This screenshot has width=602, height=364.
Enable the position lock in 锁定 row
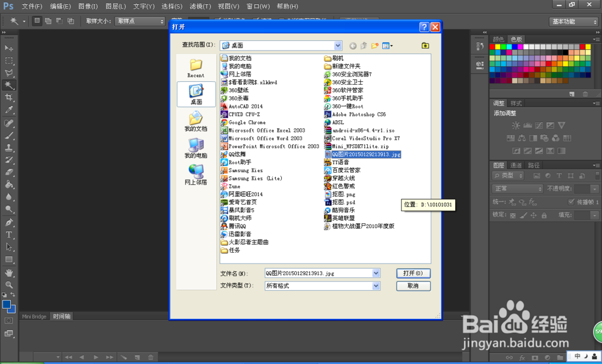click(533, 215)
